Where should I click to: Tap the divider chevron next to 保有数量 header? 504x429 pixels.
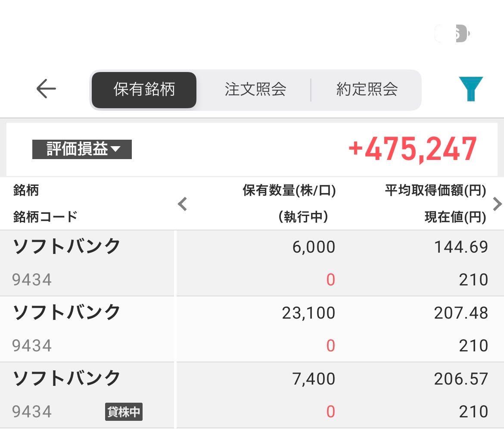[182, 204]
